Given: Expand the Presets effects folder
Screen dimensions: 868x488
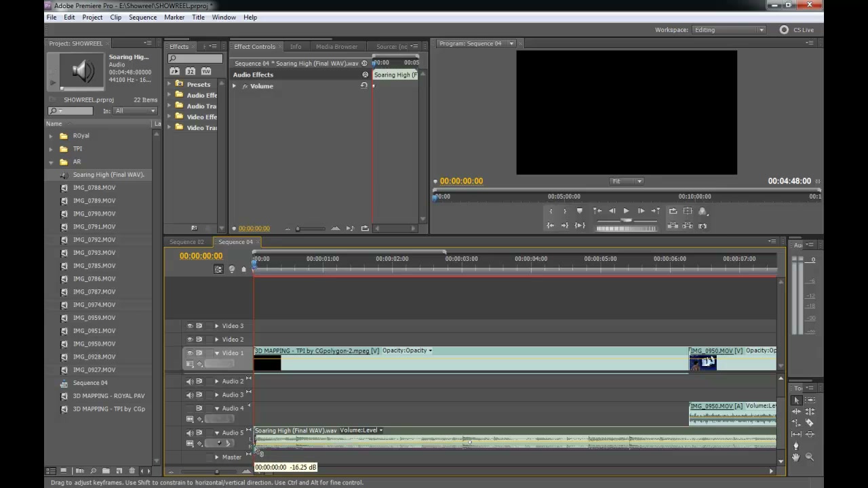Looking at the screenshot, I should pos(170,84).
